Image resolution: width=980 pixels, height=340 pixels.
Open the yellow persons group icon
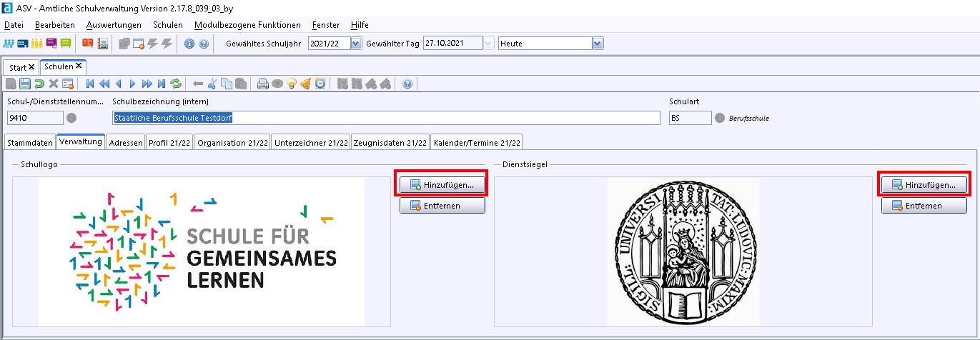[x=36, y=44]
